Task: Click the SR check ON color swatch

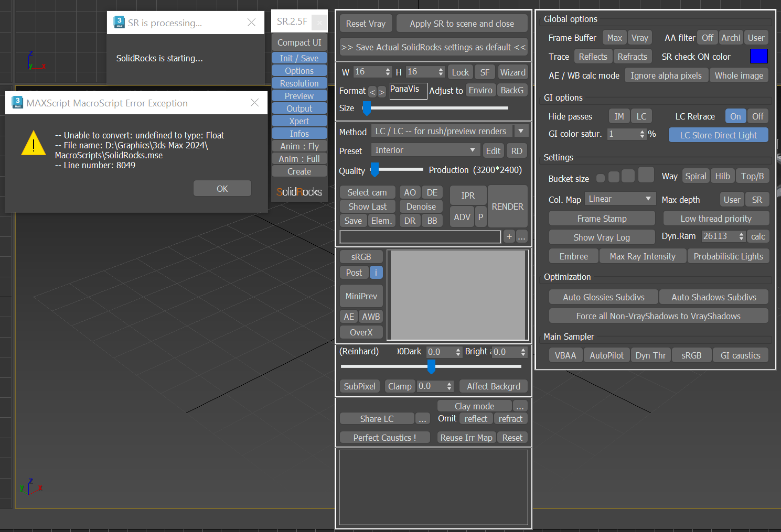Action: pos(759,56)
